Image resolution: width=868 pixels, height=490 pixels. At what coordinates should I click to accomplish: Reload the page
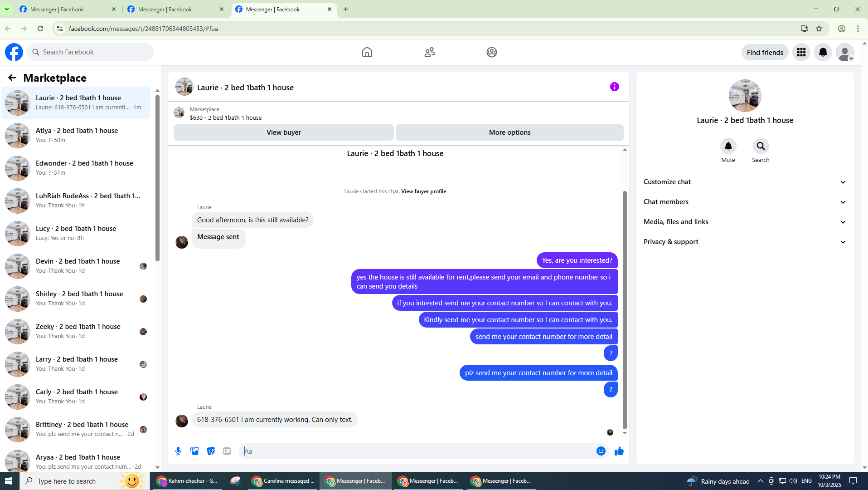click(x=40, y=29)
